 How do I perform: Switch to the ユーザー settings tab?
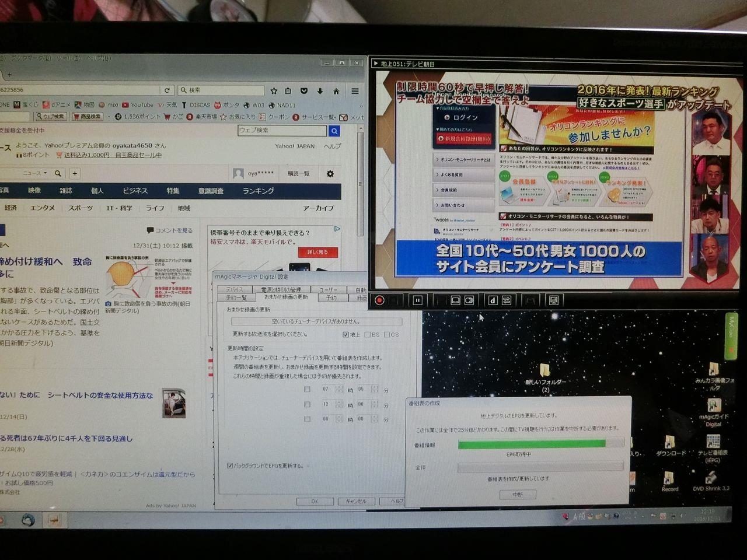tap(328, 289)
